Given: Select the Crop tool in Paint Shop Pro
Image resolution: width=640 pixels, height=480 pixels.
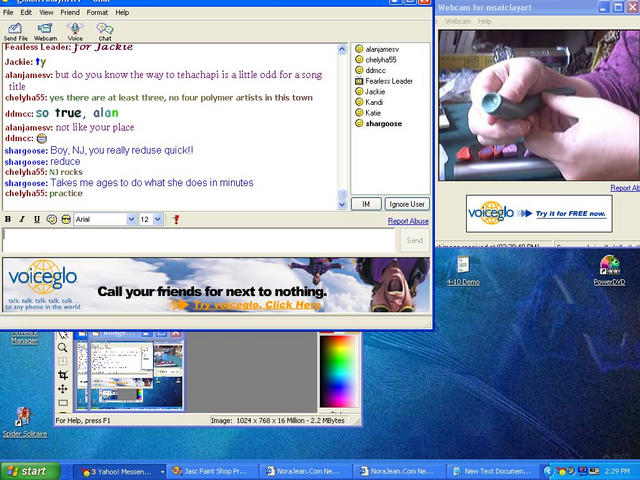Looking at the screenshot, I should click(x=62, y=375).
